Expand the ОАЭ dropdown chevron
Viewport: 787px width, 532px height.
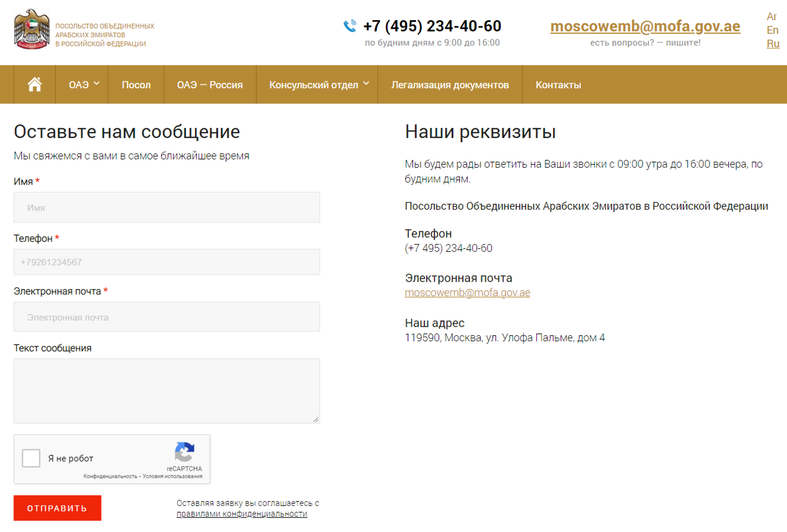(97, 83)
